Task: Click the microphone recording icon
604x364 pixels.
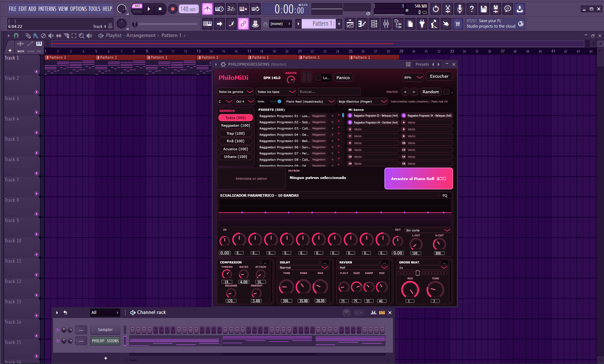Action: 460,9
